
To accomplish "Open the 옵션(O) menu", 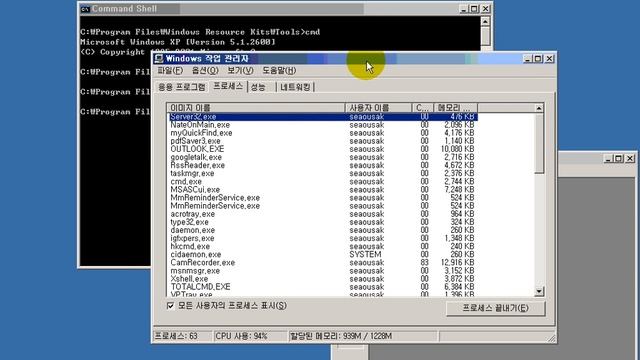I will pos(205,71).
